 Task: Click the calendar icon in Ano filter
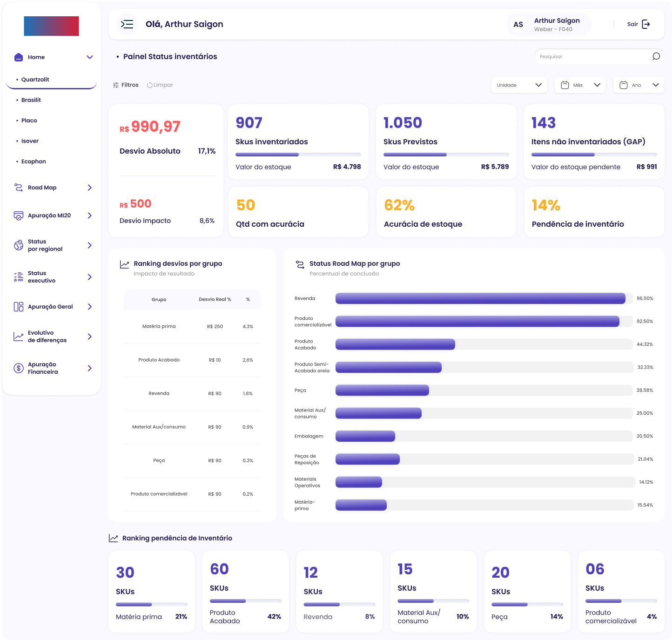click(624, 85)
